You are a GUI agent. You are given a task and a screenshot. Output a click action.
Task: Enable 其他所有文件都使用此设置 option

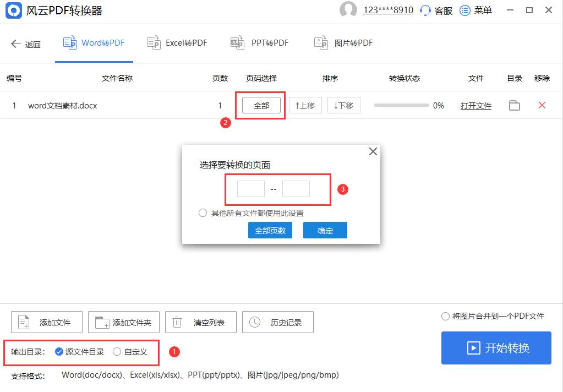203,214
